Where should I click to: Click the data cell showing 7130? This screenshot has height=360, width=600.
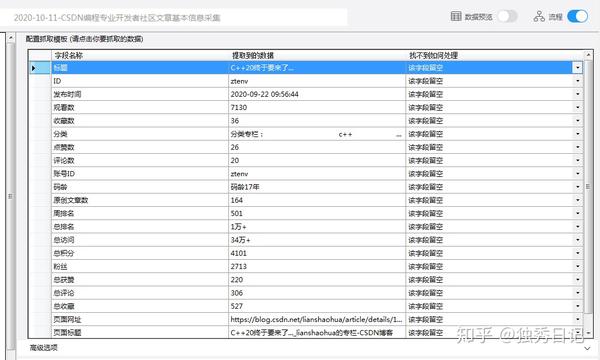pyautogui.click(x=317, y=108)
